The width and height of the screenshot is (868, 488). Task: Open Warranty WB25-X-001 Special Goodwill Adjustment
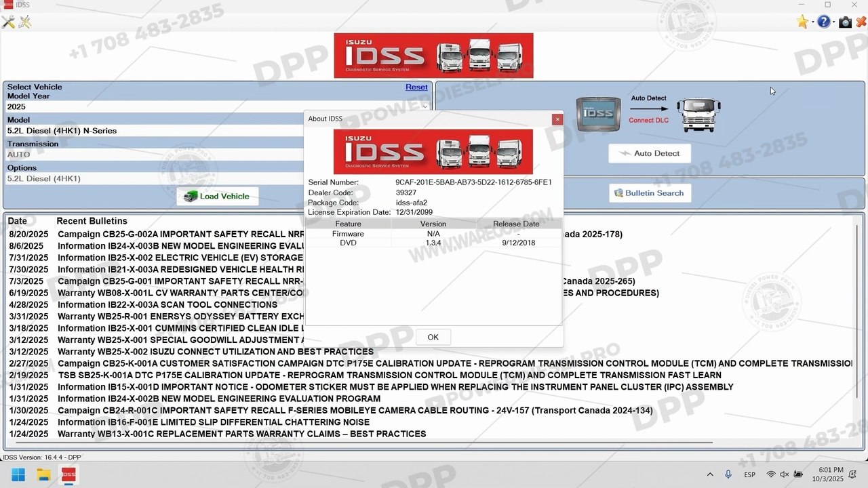(x=156, y=340)
